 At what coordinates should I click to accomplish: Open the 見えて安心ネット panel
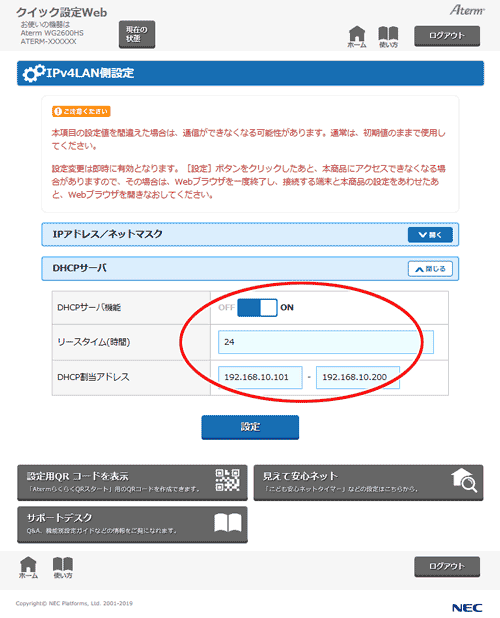pos(368,482)
